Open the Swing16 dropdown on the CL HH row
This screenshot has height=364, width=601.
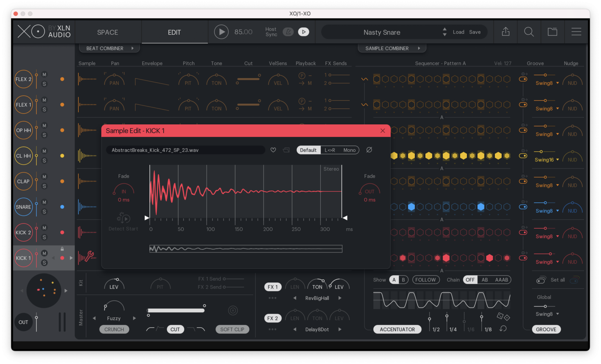[546, 160]
